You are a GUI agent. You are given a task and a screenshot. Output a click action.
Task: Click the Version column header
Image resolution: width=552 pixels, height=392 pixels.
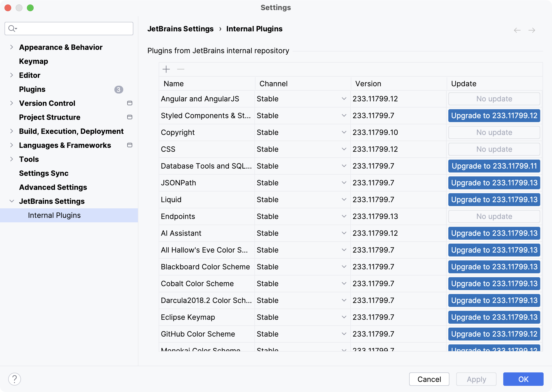[x=399, y=84]
